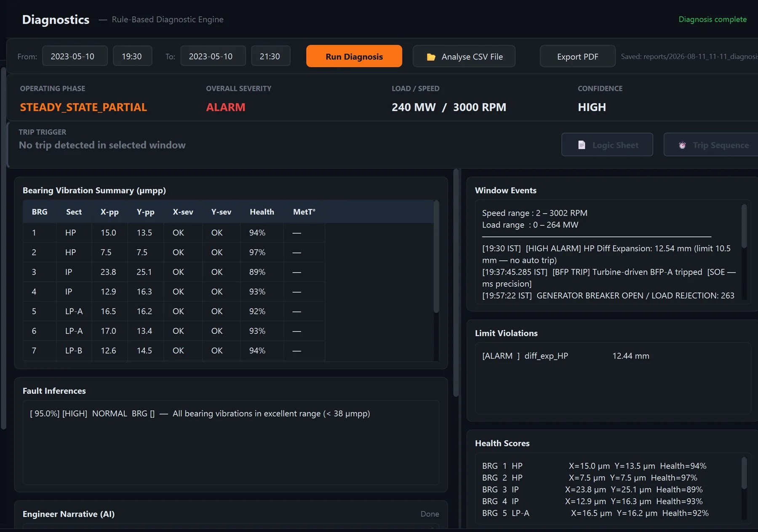Click the STEADY_STATE_PARTIAL operating phase value

click(x=83, y=107)
